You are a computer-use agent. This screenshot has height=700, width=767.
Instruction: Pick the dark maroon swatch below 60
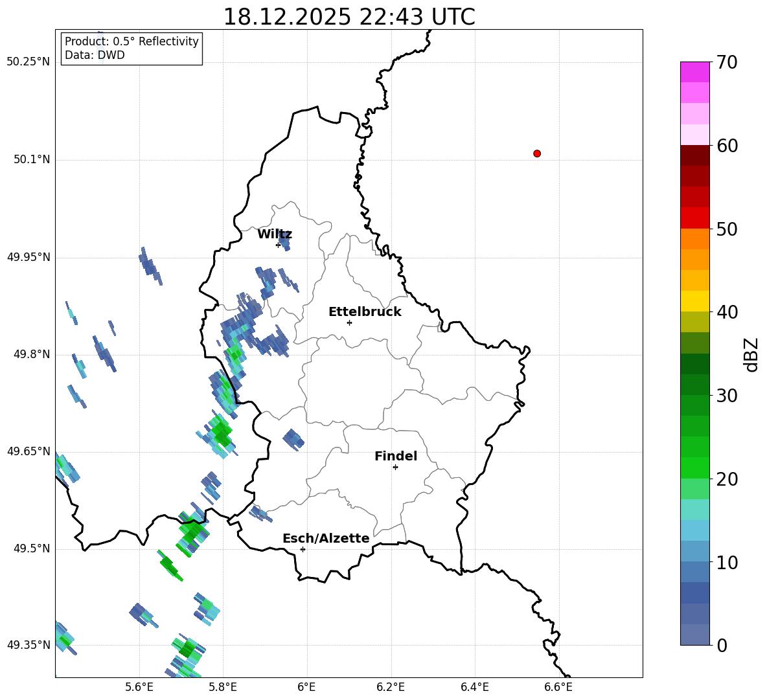(694, 155)
